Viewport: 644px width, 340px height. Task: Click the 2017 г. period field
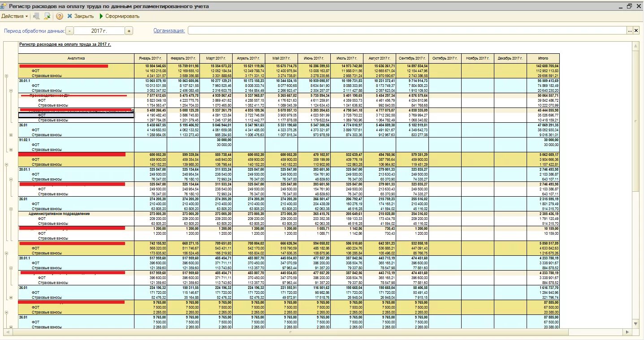(x=99, y=31)
